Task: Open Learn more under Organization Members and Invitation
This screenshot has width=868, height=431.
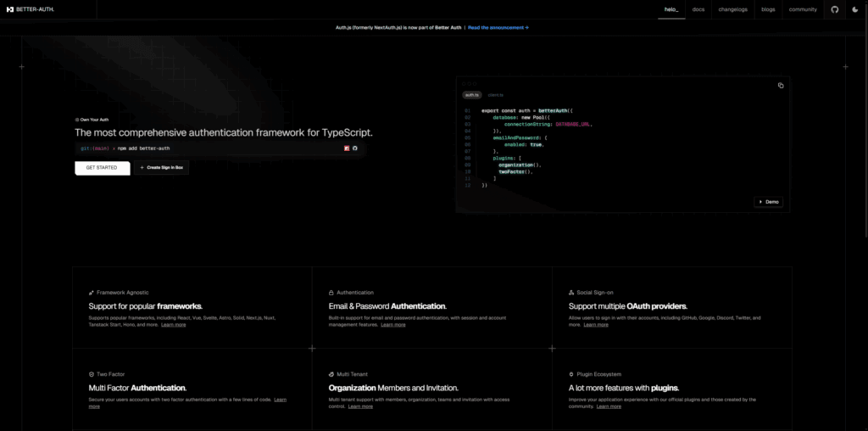Action: [360, 406]
